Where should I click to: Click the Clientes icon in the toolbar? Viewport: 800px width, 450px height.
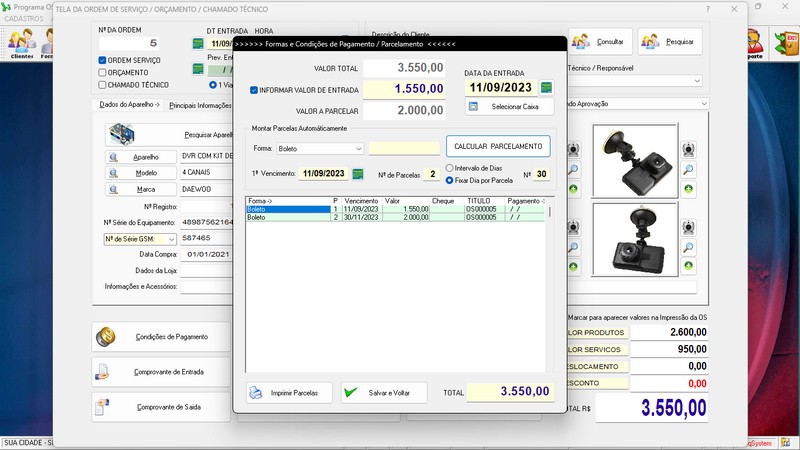point(21,43)
